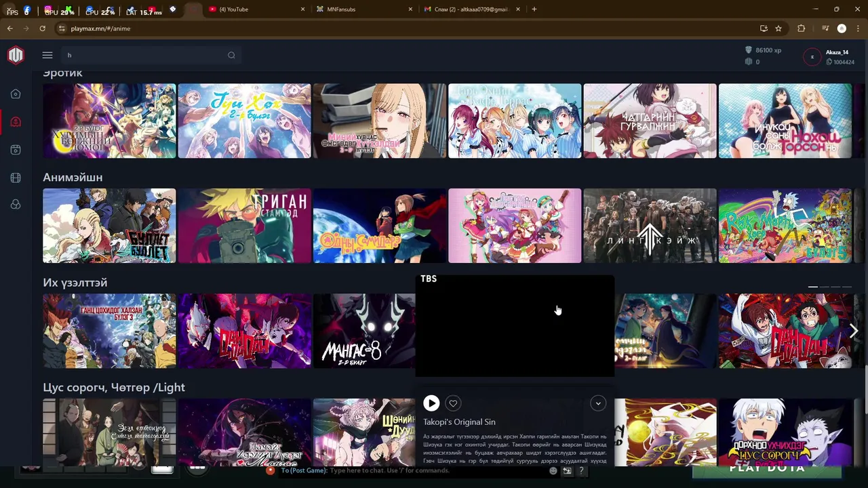
Task: Close the YouTube tab
Action: click(x=302, y=9)
